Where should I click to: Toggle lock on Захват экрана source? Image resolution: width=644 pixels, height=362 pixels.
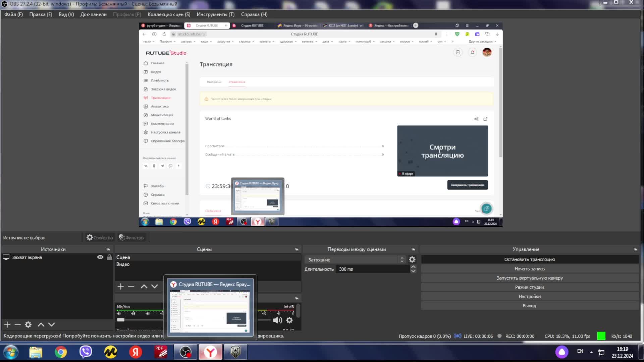coord(109,257)
